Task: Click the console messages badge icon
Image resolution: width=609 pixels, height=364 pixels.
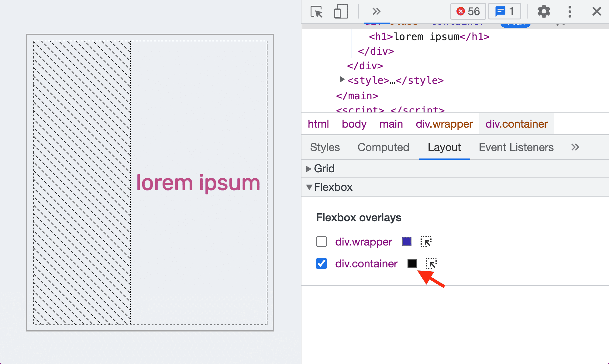Action: coord(504,11)
